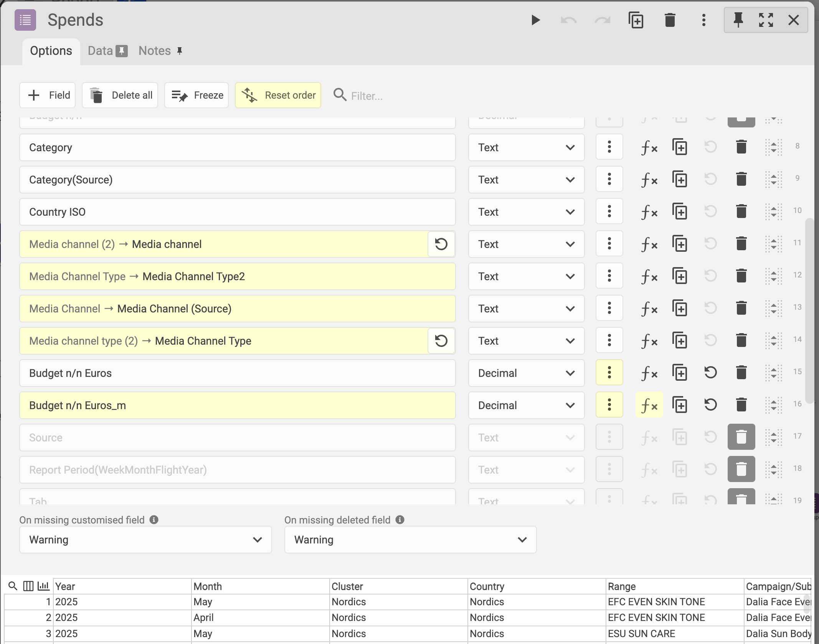Click the duplicate node icon in header
This screenshot has width=819, height=644.
pos(636,20)
